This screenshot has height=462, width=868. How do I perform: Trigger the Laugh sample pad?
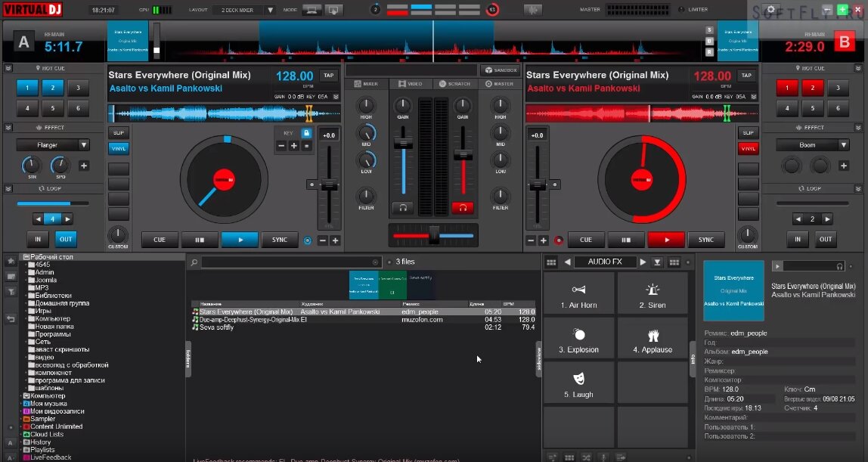pyautogui.click(x=578, y=384)
